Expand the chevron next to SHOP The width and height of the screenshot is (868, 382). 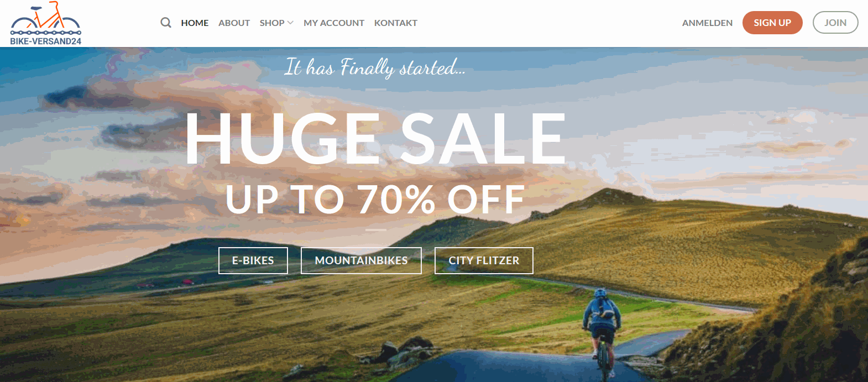pos(290,23)
